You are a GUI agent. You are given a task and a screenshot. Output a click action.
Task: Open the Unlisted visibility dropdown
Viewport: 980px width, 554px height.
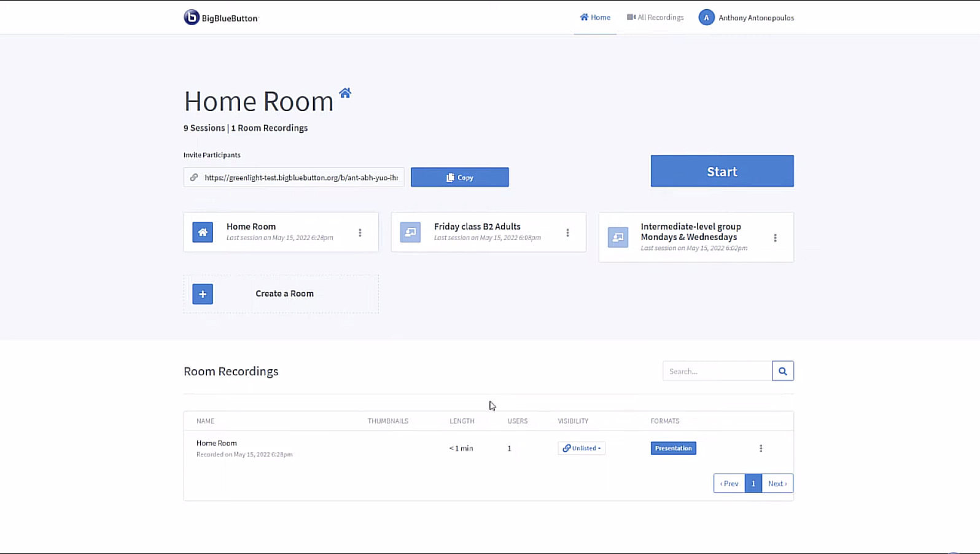tap(581, 448)
